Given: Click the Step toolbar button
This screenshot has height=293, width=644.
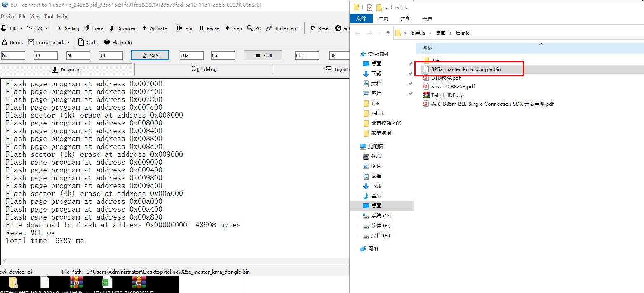Looking at the screenshot, I should [233, 28].
